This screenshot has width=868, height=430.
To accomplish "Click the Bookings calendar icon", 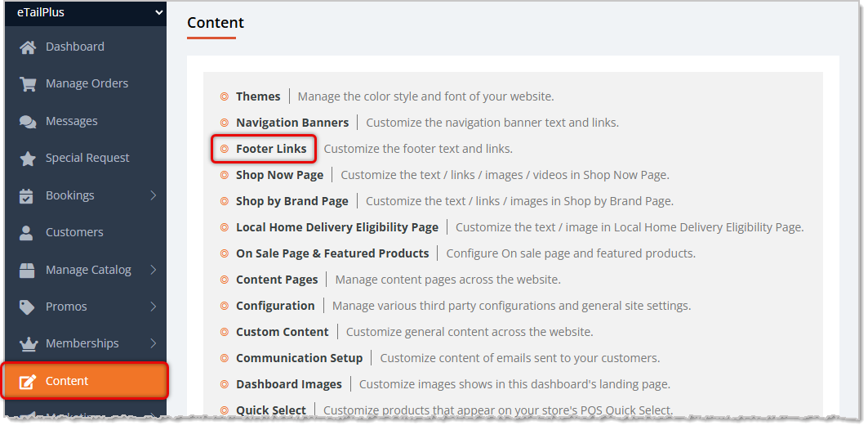I will tap(27, 195).
